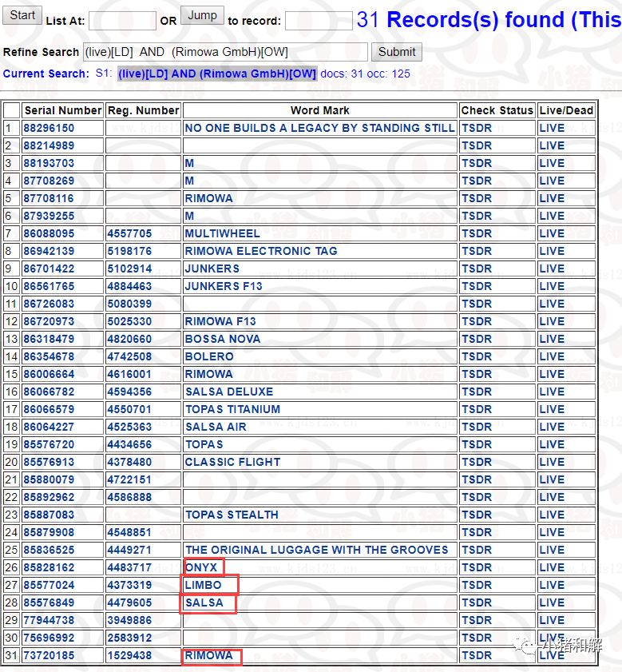
Task: Click the Submit button
Action: point(397,52)
